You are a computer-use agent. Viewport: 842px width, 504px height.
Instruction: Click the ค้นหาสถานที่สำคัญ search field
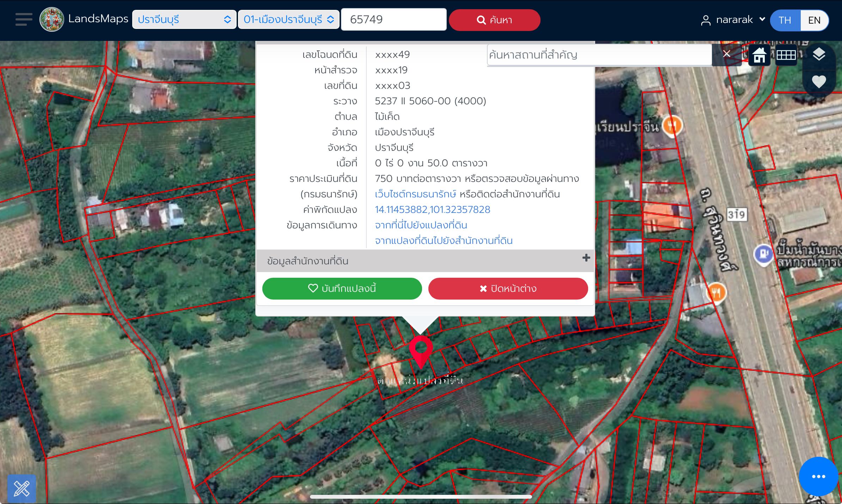[x=599, y=55]
